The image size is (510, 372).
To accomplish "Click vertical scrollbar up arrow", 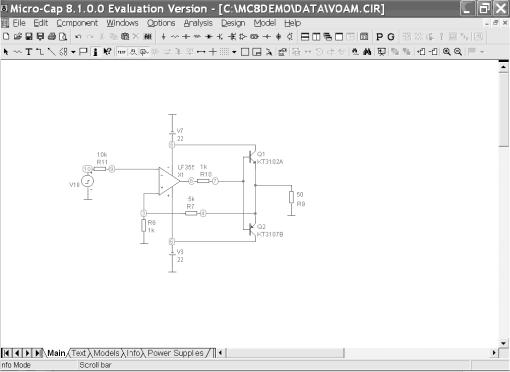I will (503, 67).
